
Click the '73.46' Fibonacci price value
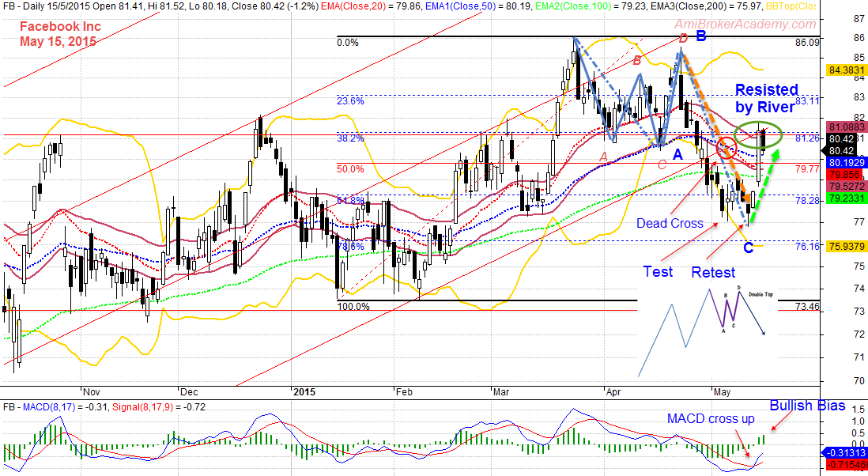pyautogui.click(x=807, y=306)
